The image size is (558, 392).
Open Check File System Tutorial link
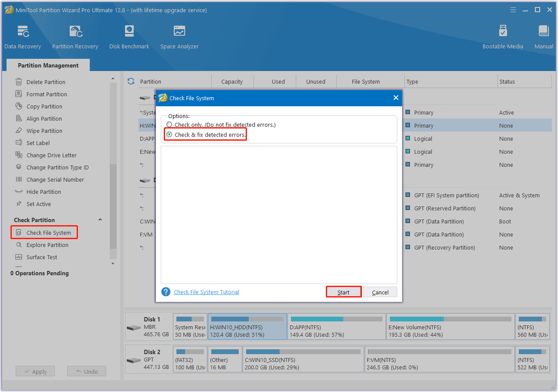206,292
